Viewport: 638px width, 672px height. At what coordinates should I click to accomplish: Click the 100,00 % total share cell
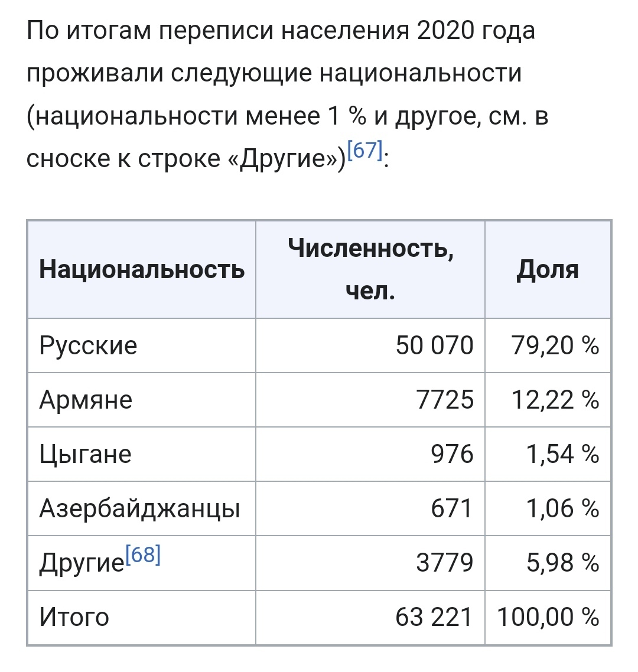[548, 618]
